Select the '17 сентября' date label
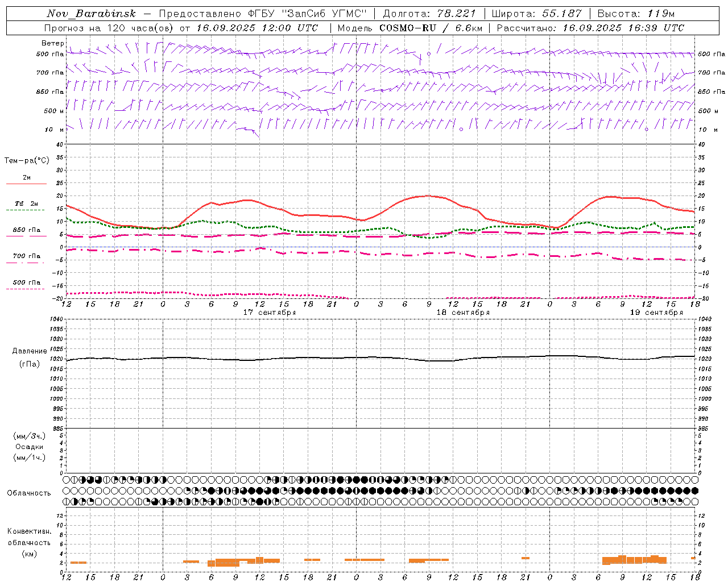This screenshot has width=728, height=582. pyautogui.click(x=270, y=313)
